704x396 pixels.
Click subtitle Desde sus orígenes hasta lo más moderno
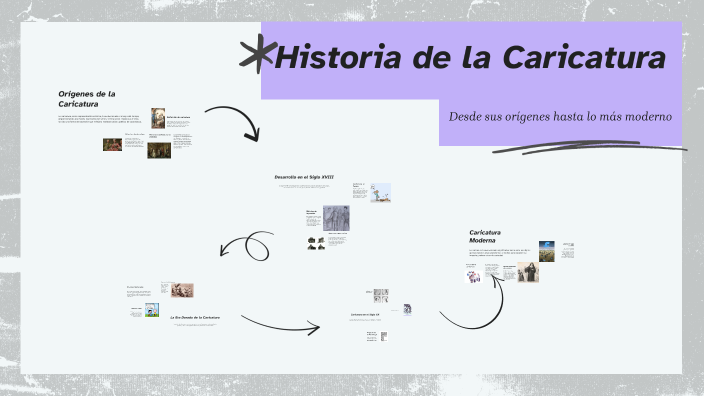(x=560, y=117)
